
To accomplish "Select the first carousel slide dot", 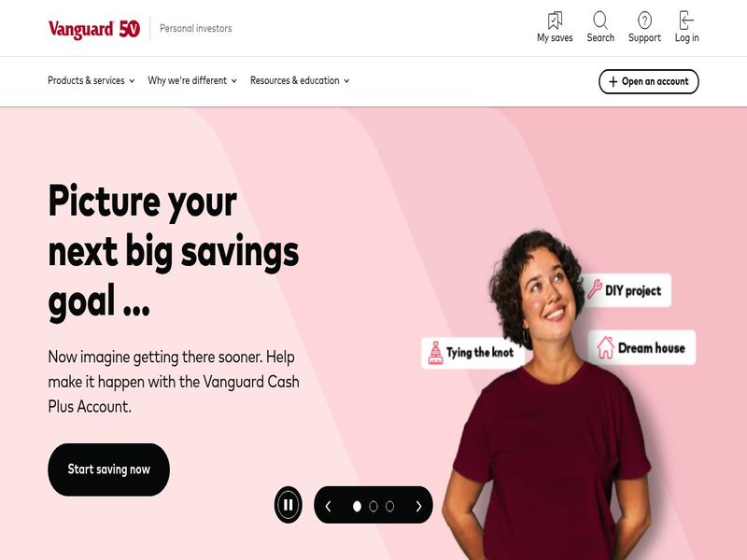I will [357, 506].
